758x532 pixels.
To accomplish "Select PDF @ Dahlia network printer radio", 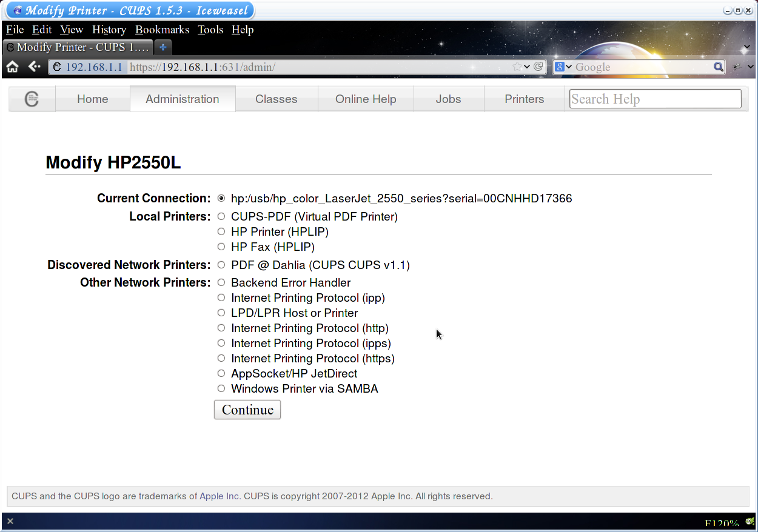I will point(221,265).
